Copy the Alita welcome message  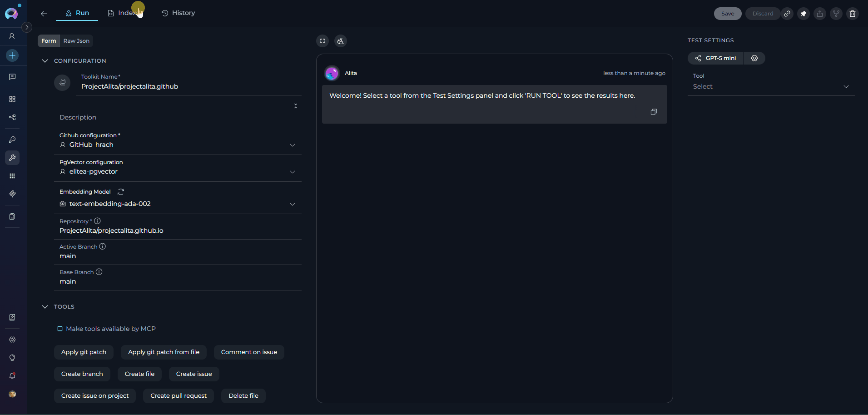pyautogui.click(x=654, y=112)
